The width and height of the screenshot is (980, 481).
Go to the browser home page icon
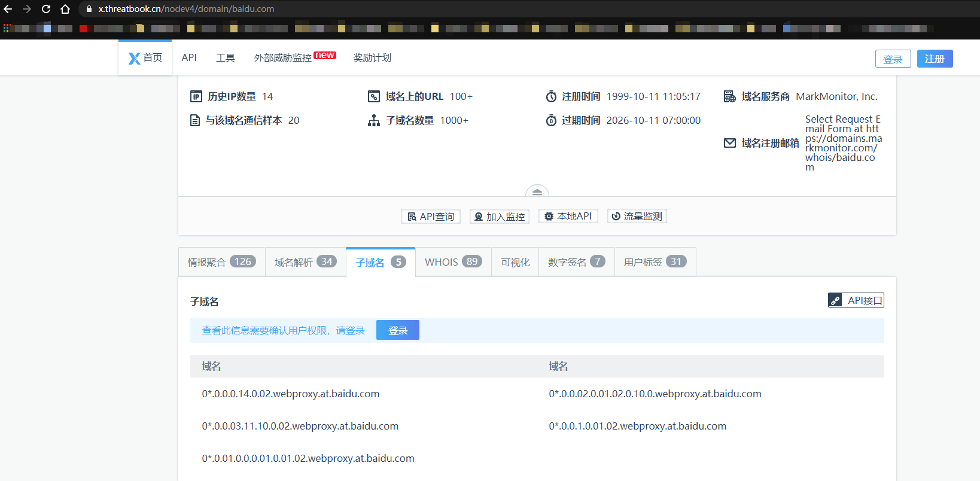coord(65,9)
